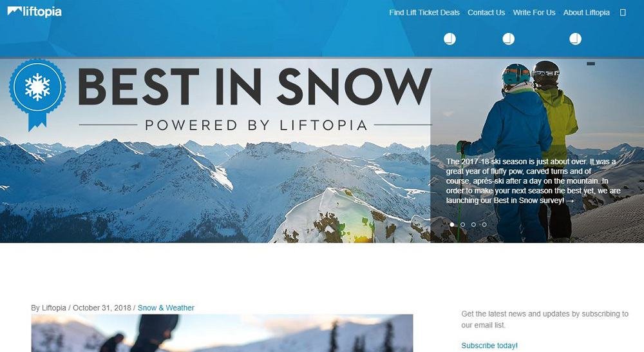Click the middle round white header icon
Image resolution: width=644 pixels, height=352 pixels.
[509, 39]
